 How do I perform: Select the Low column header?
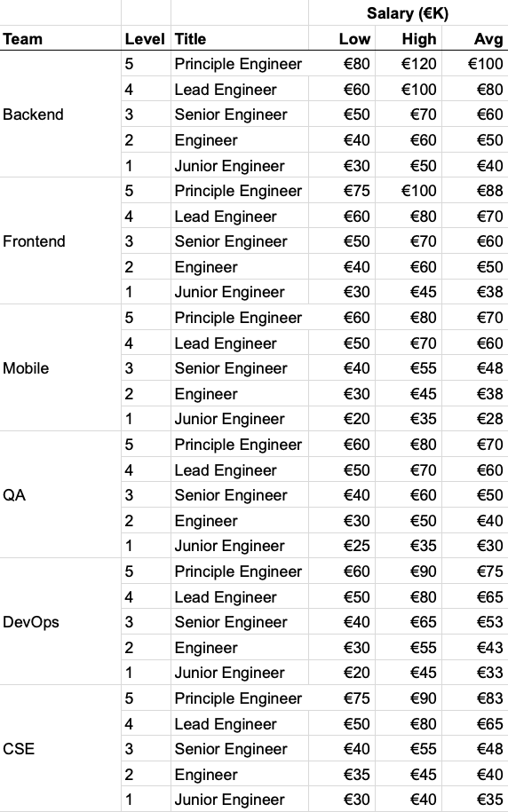pyautogui.click(x=342, y=39)
